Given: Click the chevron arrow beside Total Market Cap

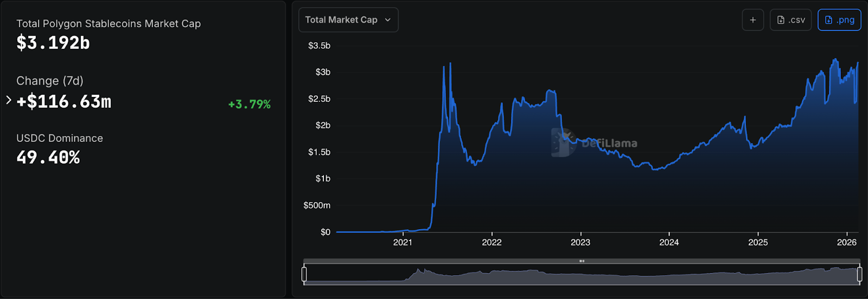Looking at the screenshot, I should [x=387, y=20].
